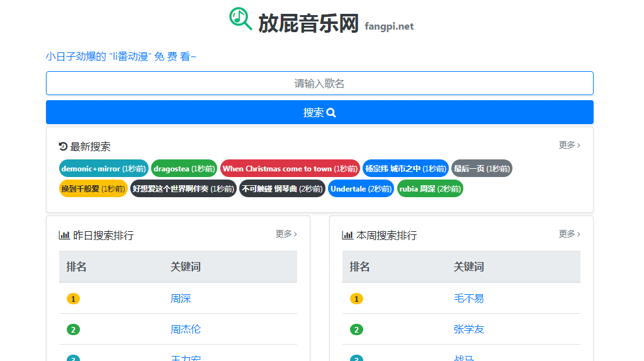Open 张学友 in weekly ranking
644x361 pixels.
(x=469, y=329)
